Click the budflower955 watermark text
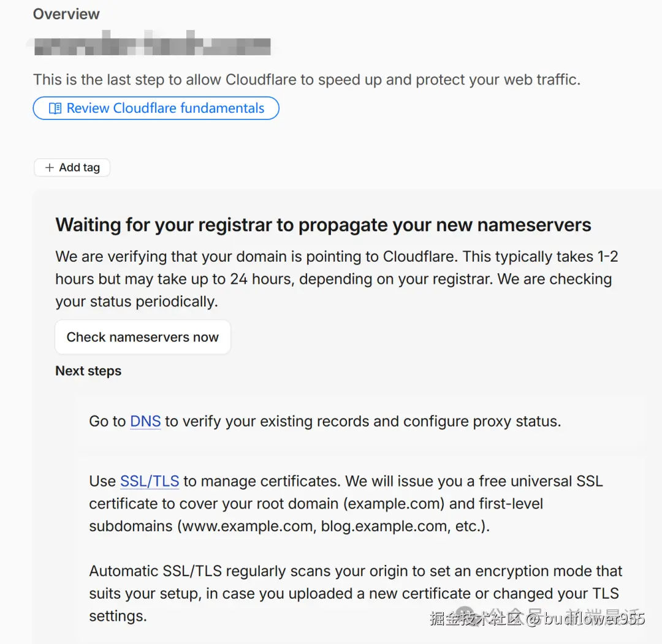662x644 pixels. click(x=594, y=619)
